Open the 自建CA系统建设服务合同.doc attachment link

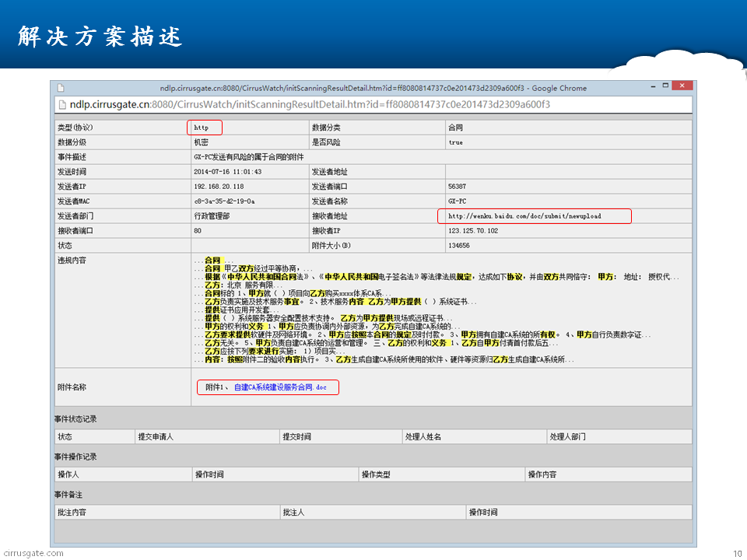(x=279, y=387)
